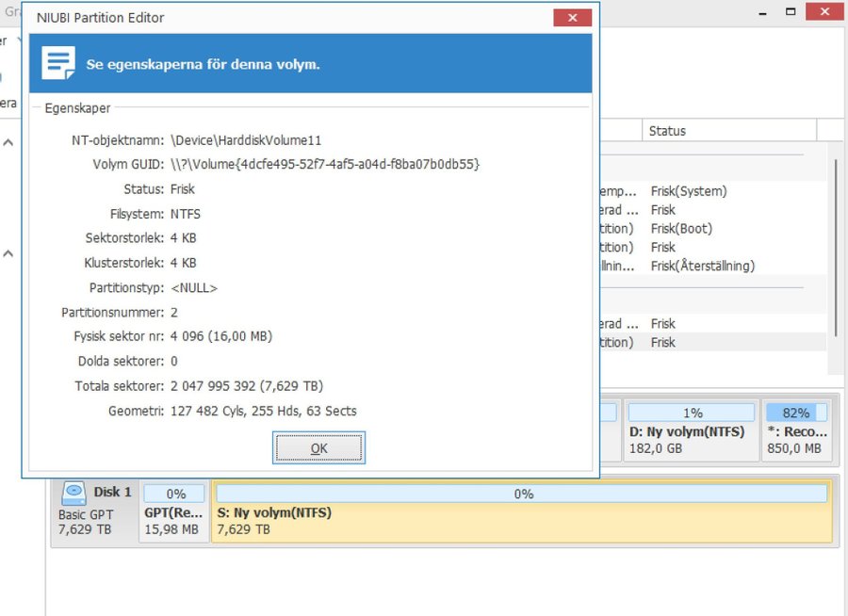
Task: Click the Status value Frisk in dialog
Action: 182,188
